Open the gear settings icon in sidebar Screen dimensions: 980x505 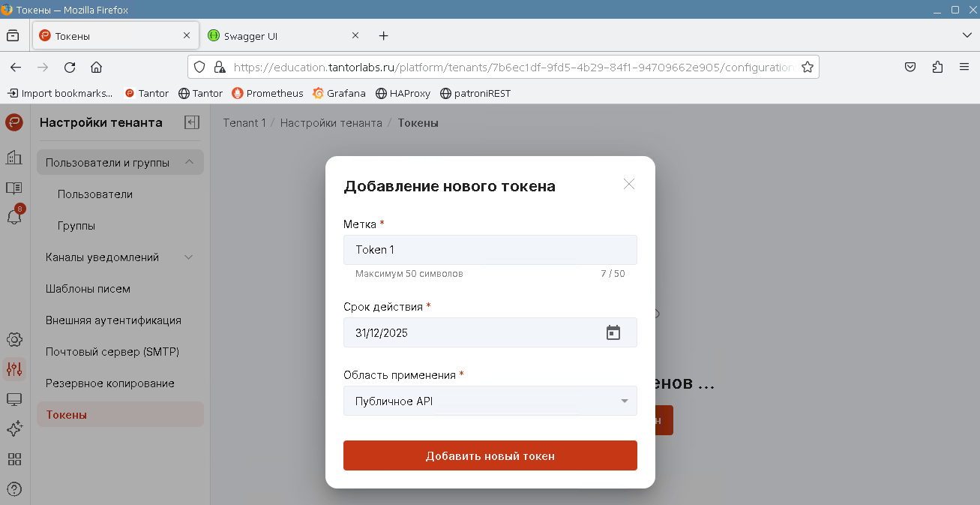point(13,339)
